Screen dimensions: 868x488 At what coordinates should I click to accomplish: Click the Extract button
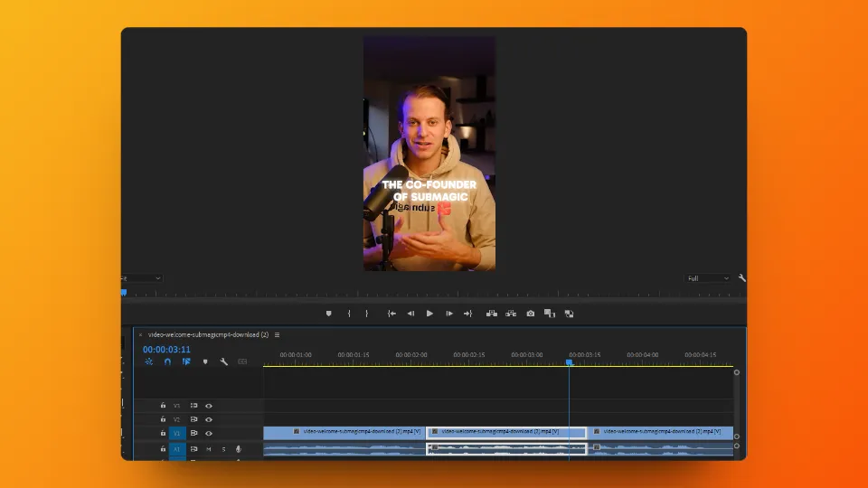tap(511, 314)
